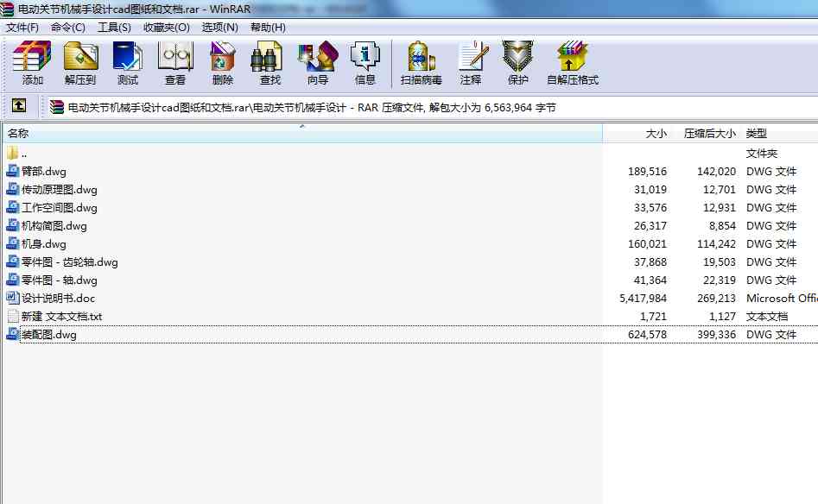The image size is (818, 504).
Task: Click the archive icon in the address bar
Action: pyautogui.click(x=56, y=107)
